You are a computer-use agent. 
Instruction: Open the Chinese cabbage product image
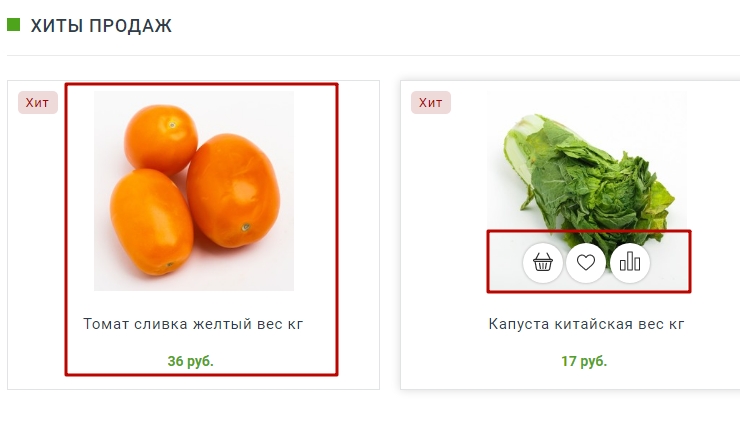pos(587,160)
